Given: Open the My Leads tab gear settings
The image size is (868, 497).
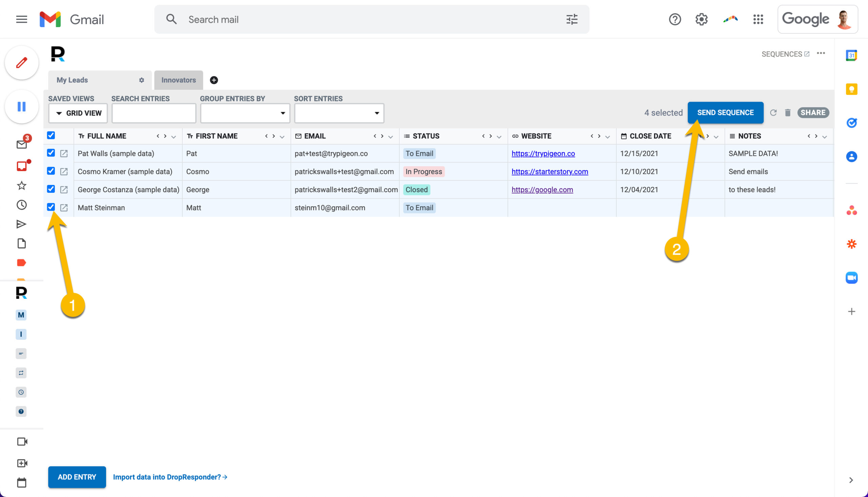Looking at the screenshot, I should click(x=141, y=80).
